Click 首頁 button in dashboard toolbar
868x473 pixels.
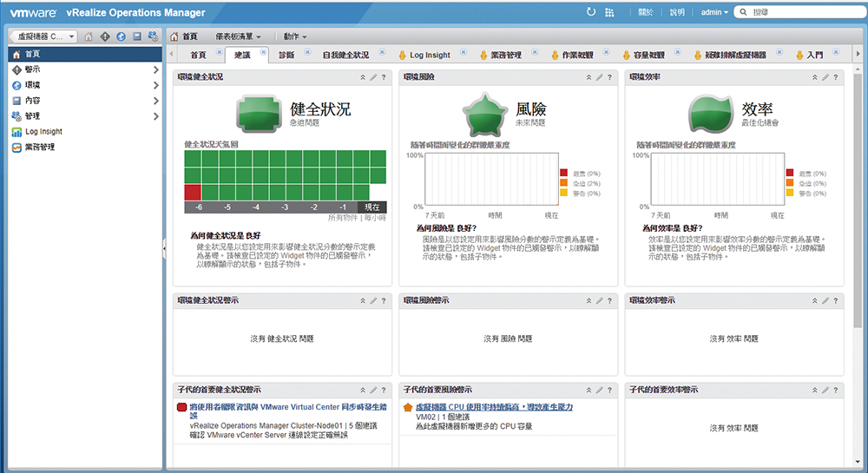point(184,36)
